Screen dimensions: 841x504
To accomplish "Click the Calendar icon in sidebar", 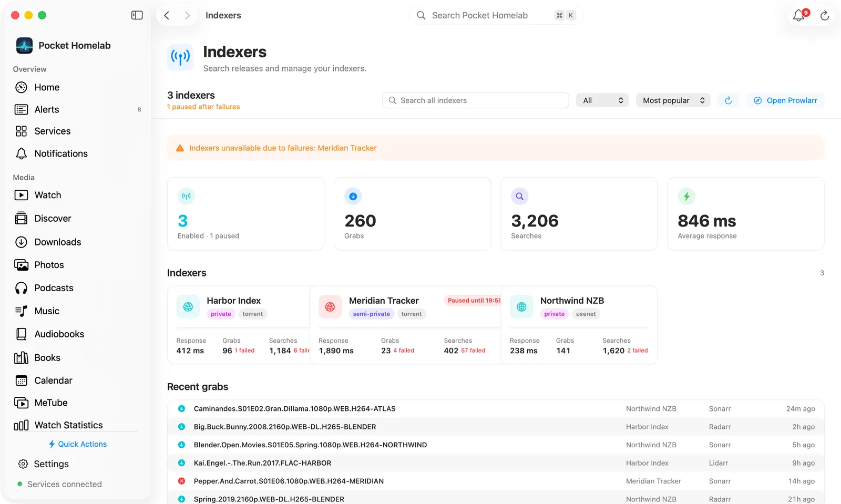I will pyautogui.click(x=21, y=380).
